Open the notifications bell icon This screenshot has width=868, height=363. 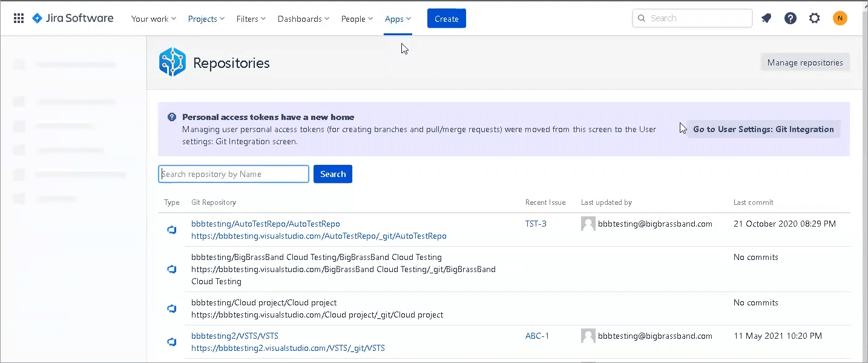pos(766,18)
